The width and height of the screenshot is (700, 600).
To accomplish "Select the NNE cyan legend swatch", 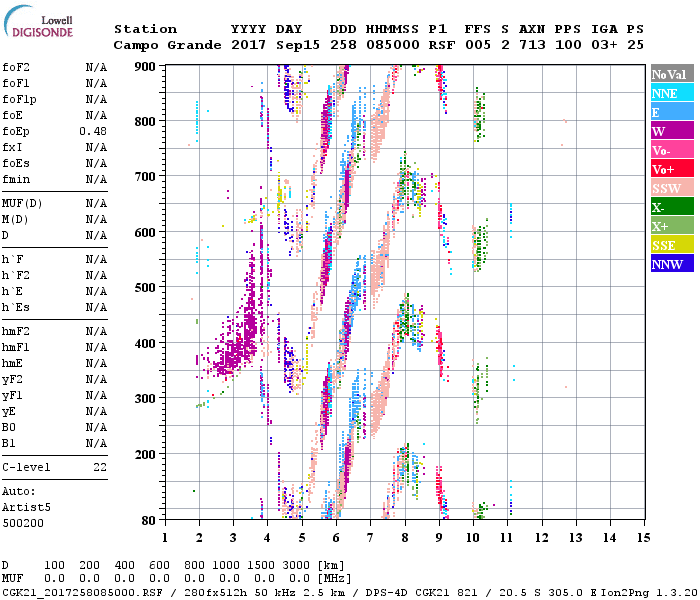I will pyautogui.click(x=672, y=93).
